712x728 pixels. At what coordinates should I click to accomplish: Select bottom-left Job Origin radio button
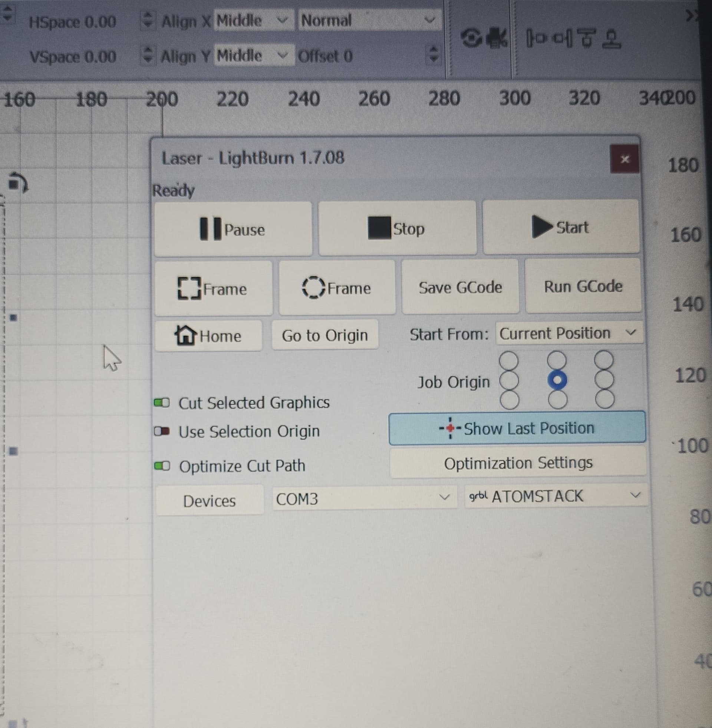(509, 399)
